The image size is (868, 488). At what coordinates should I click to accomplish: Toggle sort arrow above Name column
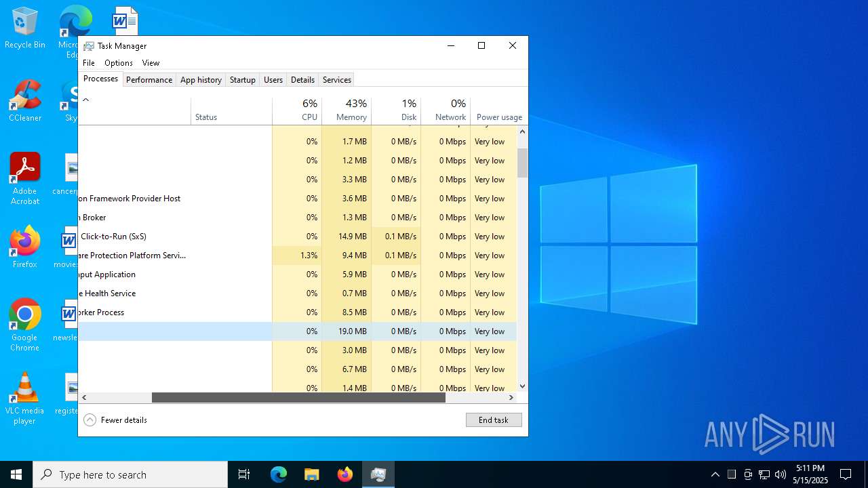(85, 100)
